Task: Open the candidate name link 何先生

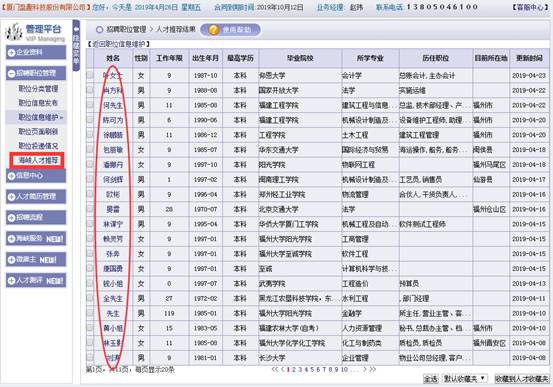Action: pos(113,105)
